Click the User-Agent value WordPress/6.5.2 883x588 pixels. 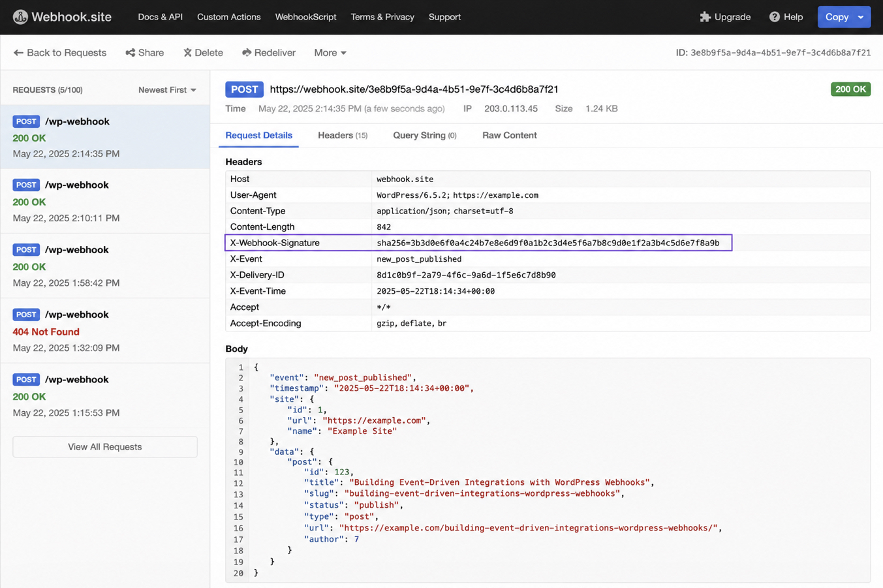[457, 195]
